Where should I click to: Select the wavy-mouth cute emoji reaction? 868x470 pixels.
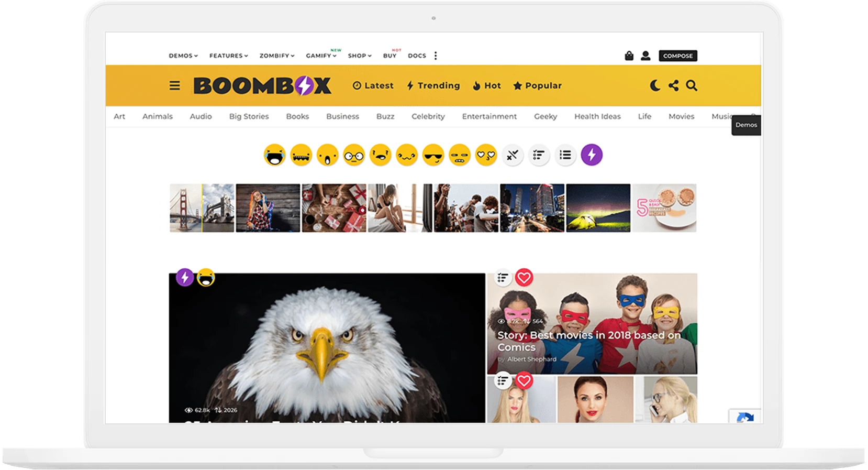pyautogui.click(x=407, y=155)
